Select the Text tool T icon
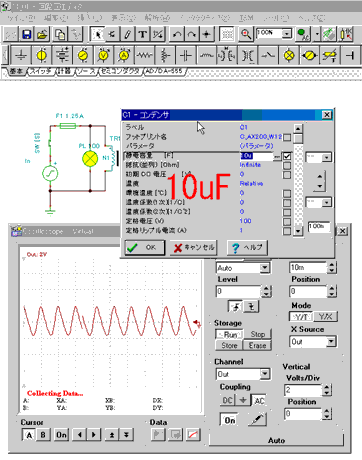Image resolution: width=362 pixels, height=460 pixels. [143, 34]
